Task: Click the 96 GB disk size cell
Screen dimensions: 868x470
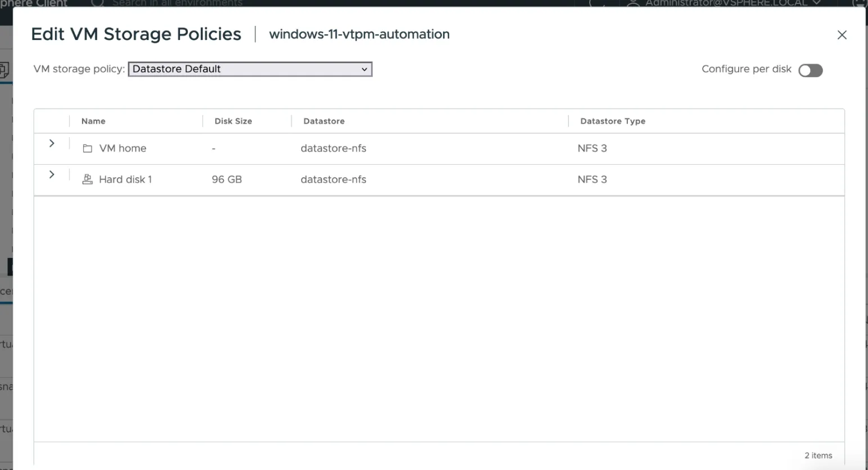Action: point(227,179)
